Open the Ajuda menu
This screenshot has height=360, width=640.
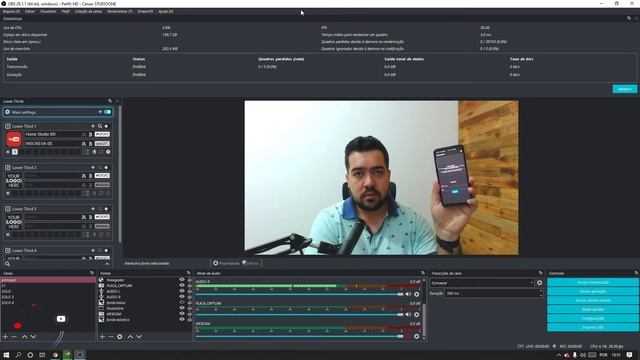pyautogui.click(x=166, y=12)
